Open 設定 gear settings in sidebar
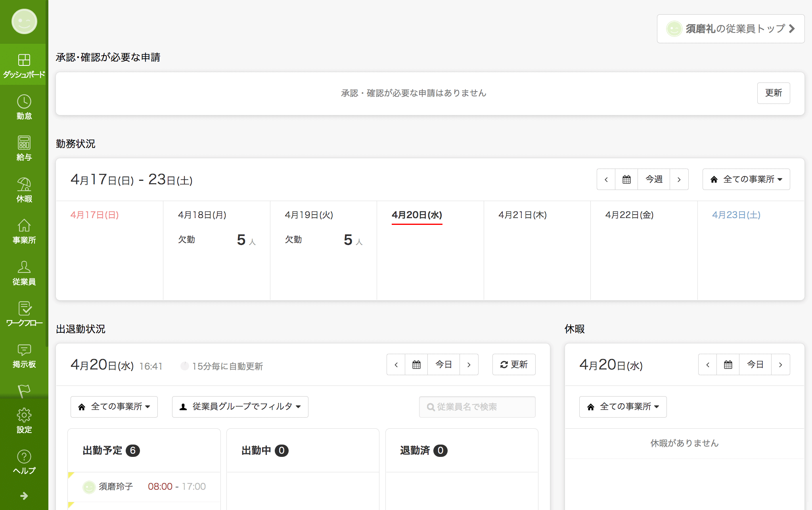The width and height of the screenshot is (812, 510). [24, 420]
